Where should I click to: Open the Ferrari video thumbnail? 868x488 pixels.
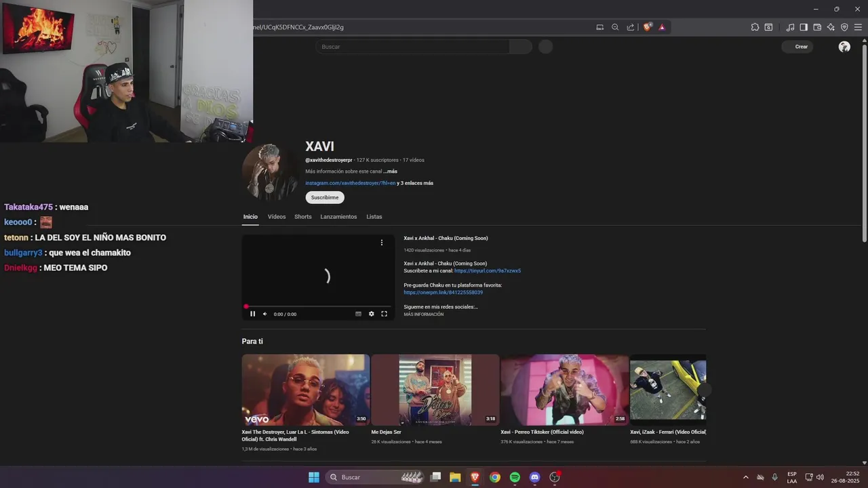pyautogui.click(x=668, y=390)
